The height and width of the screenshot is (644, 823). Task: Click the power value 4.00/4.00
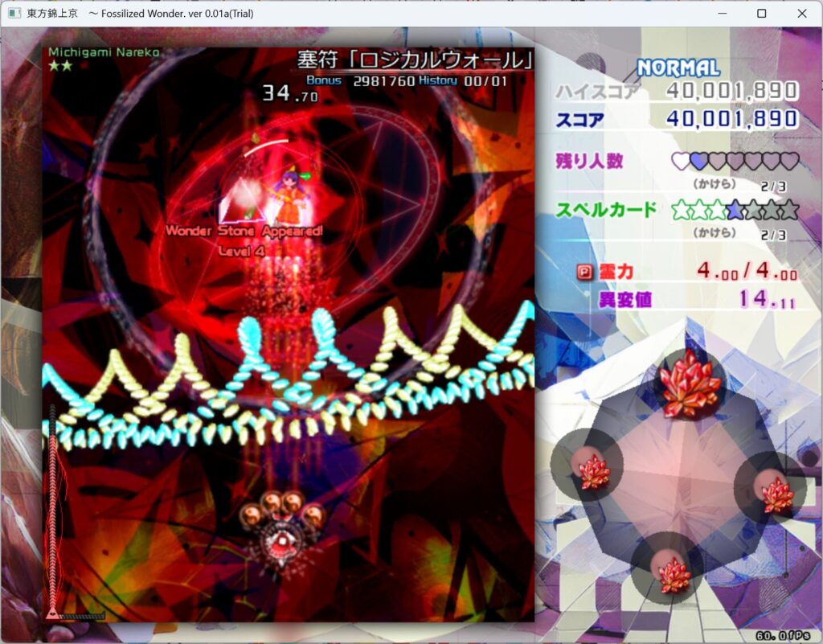pos(747,272)
